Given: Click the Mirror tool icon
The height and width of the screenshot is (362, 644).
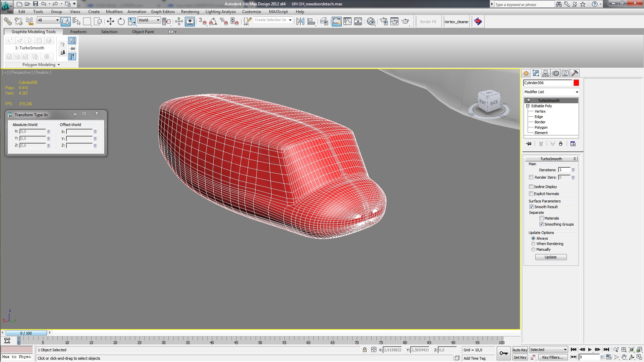Looking at the screenshot, I should (300, 22).
